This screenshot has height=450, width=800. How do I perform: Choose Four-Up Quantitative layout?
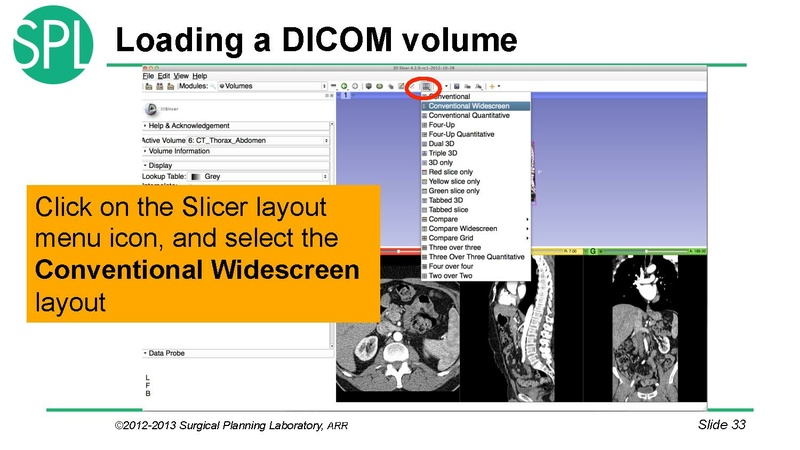pos(476,135)
